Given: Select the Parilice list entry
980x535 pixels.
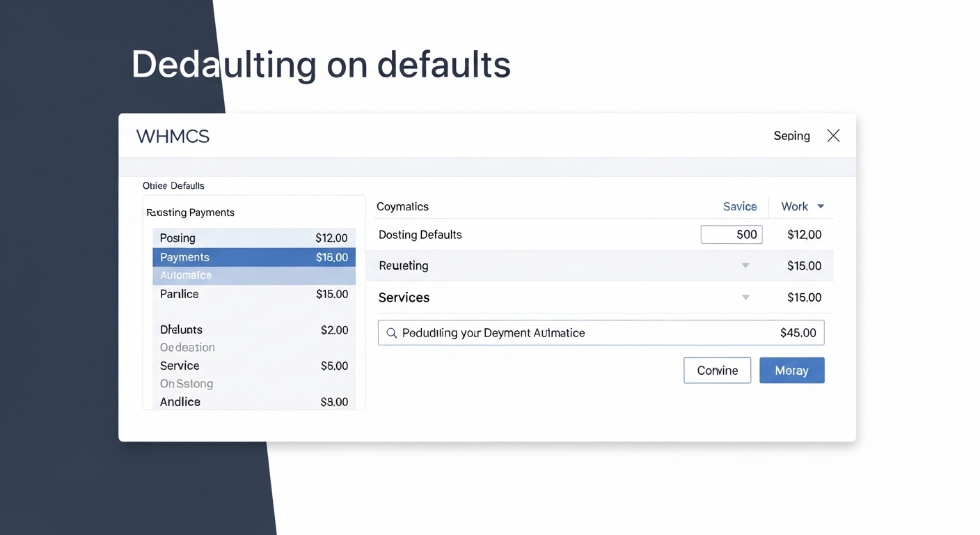Looking at the screenshot, I should 254,294.
